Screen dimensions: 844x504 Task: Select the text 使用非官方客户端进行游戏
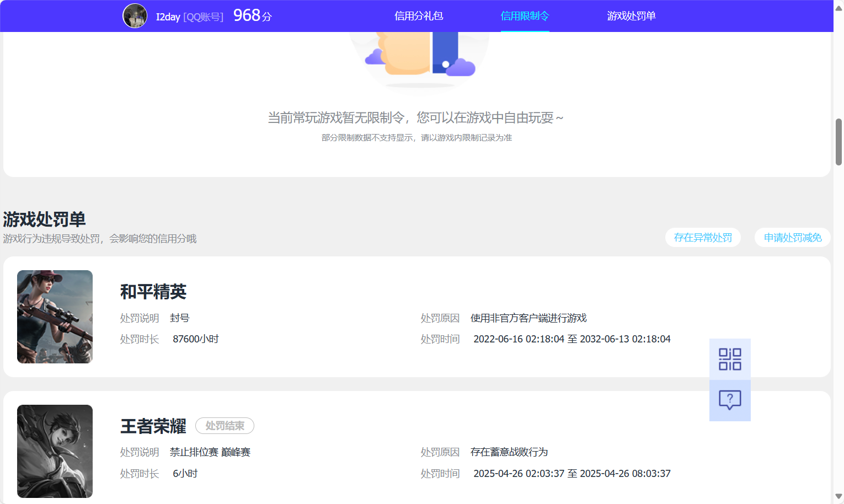(528, 318)
